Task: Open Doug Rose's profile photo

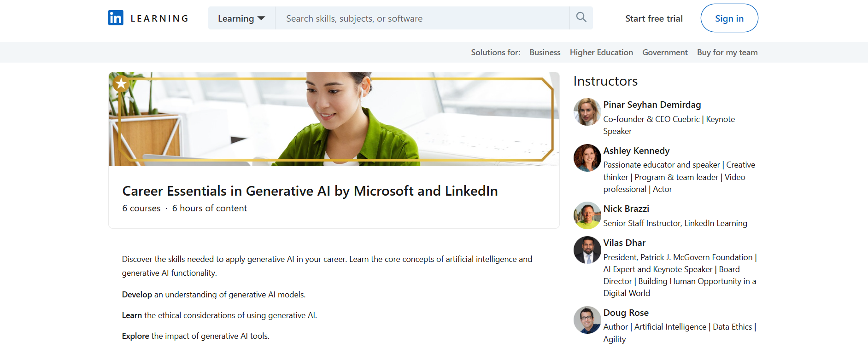Action: (x=587, y=320)
